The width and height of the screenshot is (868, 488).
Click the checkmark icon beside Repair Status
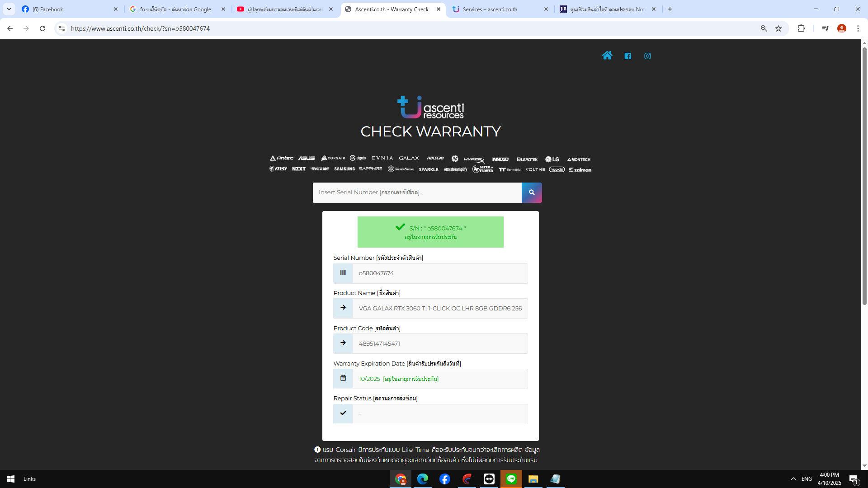[x=343, y=413]
